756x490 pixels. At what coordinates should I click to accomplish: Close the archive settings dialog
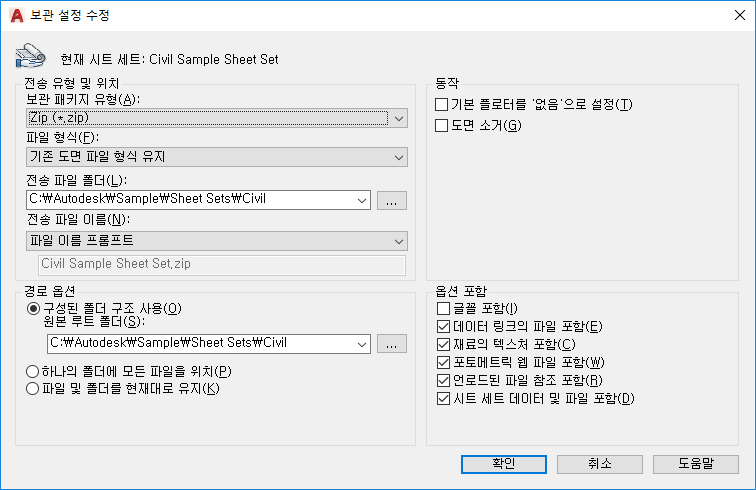[737, 16]
